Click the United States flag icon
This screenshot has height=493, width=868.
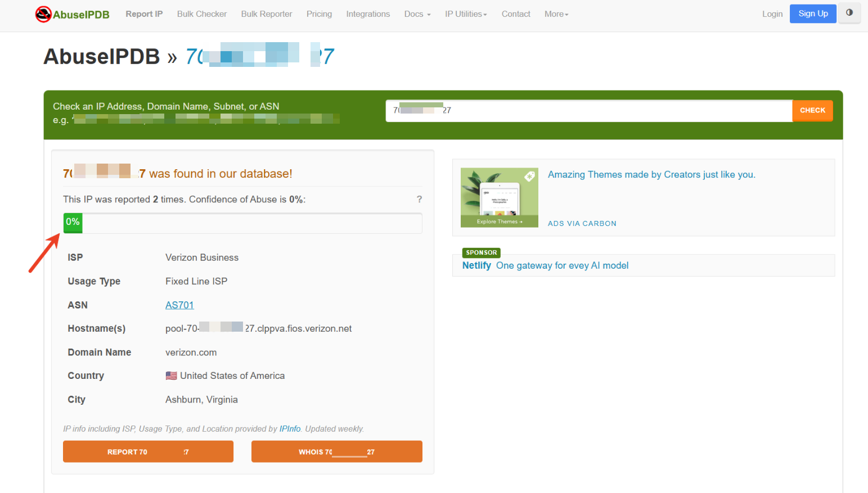171,376
